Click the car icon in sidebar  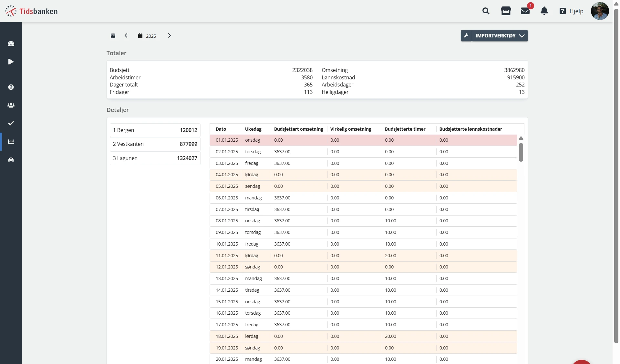(x=11, y=160)
